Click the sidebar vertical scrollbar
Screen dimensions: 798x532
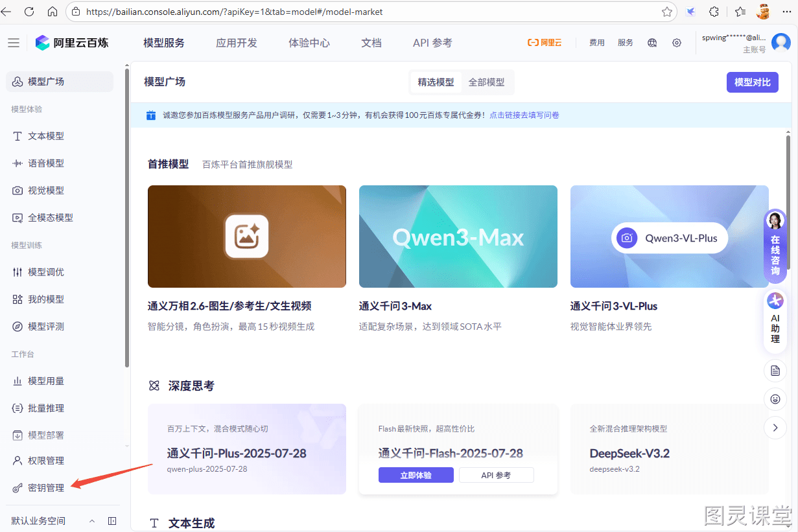coord(127,216)
